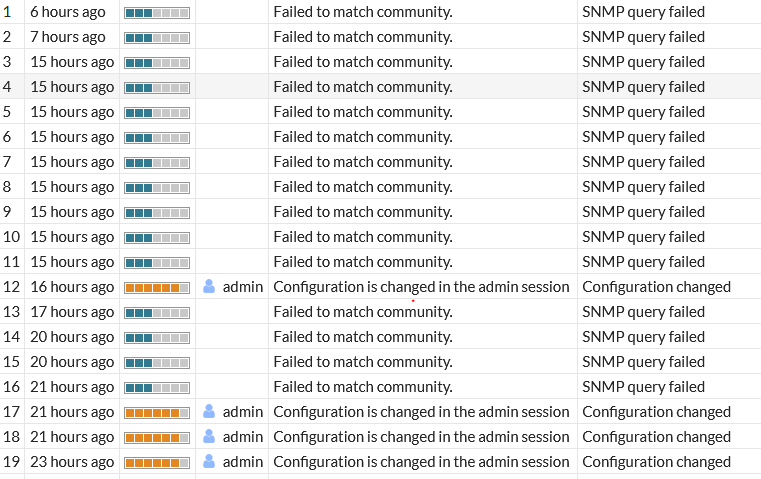Click the '23 hours ago' timestamp
This screenshot has width=761, height=479.
pos(72,461)
